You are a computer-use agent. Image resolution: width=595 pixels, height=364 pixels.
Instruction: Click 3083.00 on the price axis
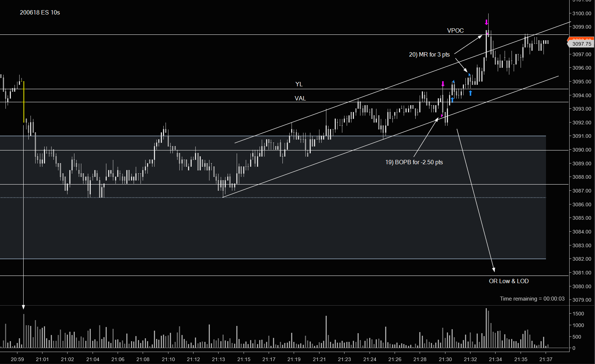pos(582,245)
